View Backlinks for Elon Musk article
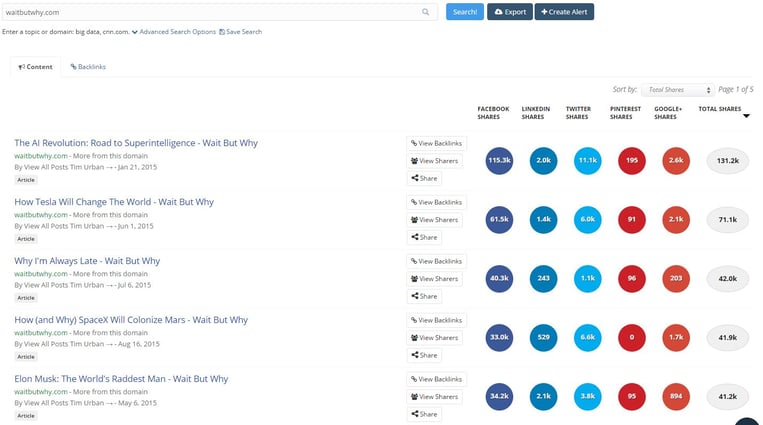The image size is (763, 425). click(x=436, y=379)
